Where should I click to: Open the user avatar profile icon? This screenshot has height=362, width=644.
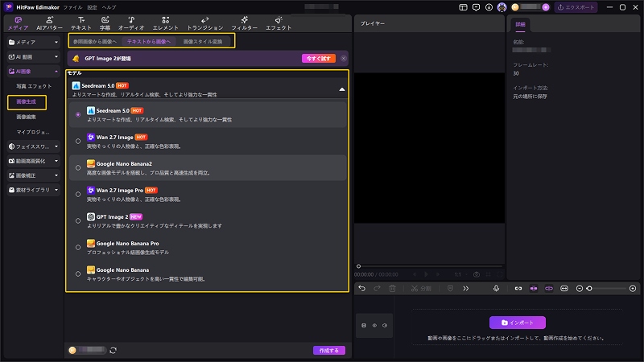coord(502,7)
